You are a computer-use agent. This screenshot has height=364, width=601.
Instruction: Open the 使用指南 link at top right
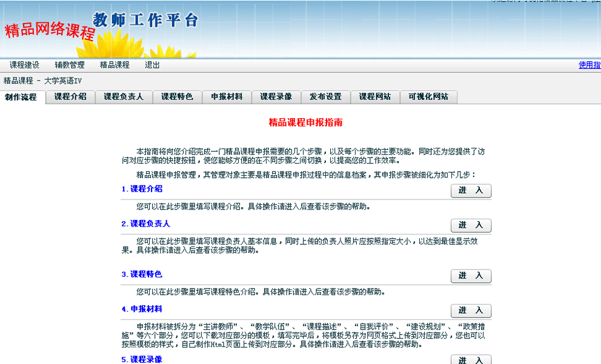tap(589, 65)
